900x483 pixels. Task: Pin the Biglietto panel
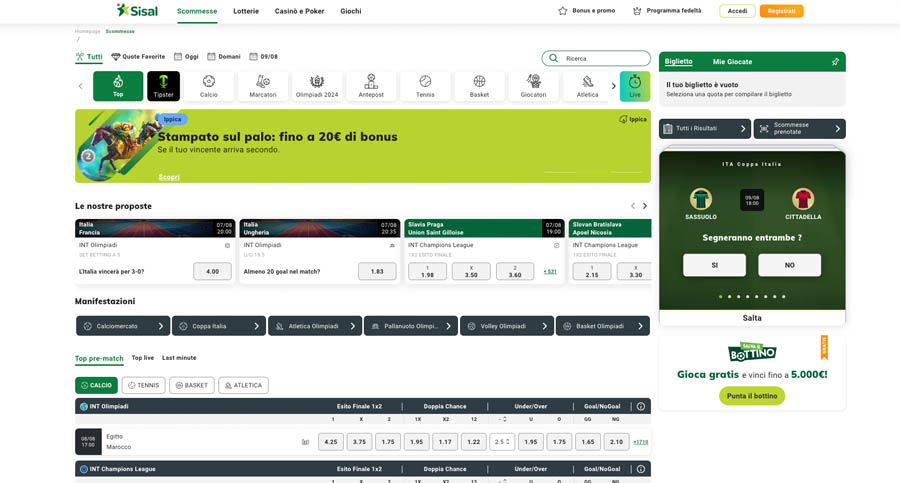(835, 61)
